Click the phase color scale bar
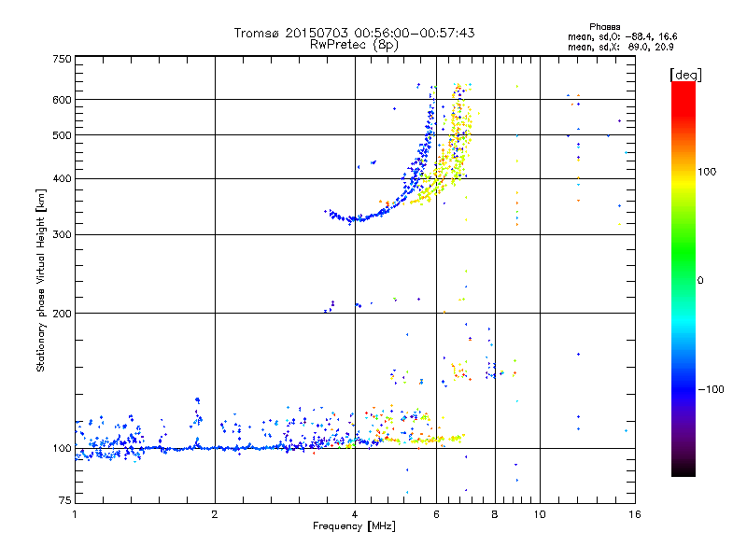This screenshot has width=747, height=560. tap(684, 278)
